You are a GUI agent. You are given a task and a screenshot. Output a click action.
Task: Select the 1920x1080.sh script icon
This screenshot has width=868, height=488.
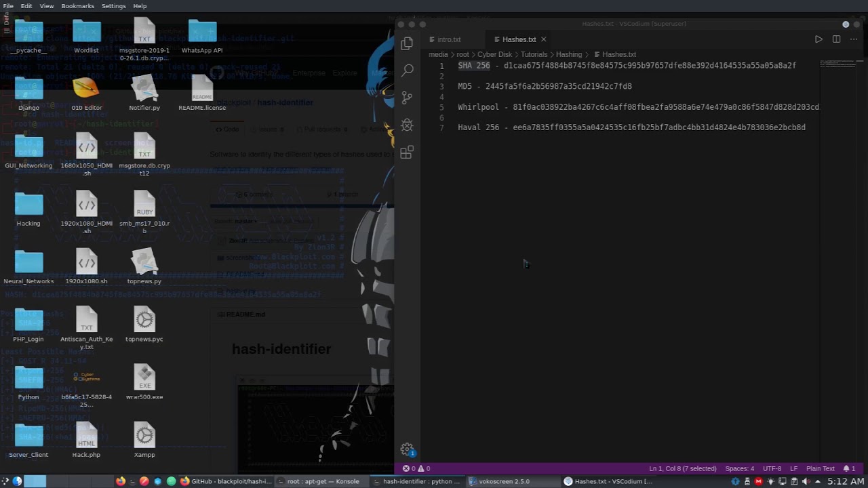point(87,268)
